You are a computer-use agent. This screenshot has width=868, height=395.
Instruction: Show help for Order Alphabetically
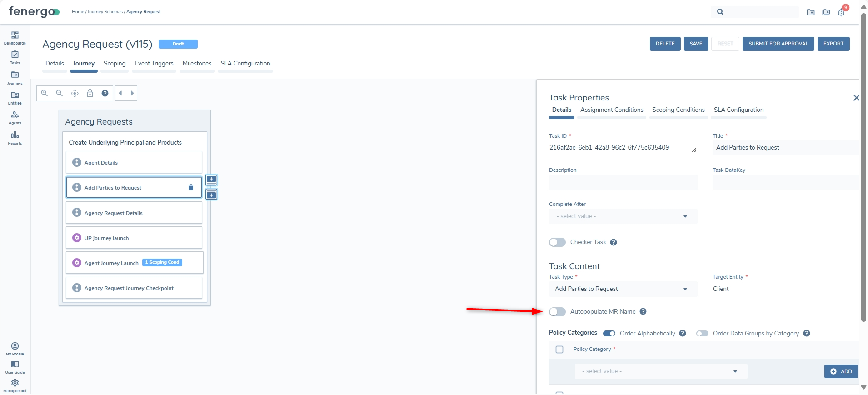pos(683,333)
